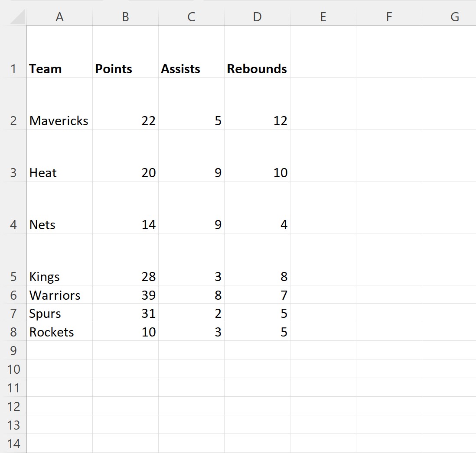Select the Mavericks cell
The height and width of the screenshot is (453, 476).
click(59, 104)
